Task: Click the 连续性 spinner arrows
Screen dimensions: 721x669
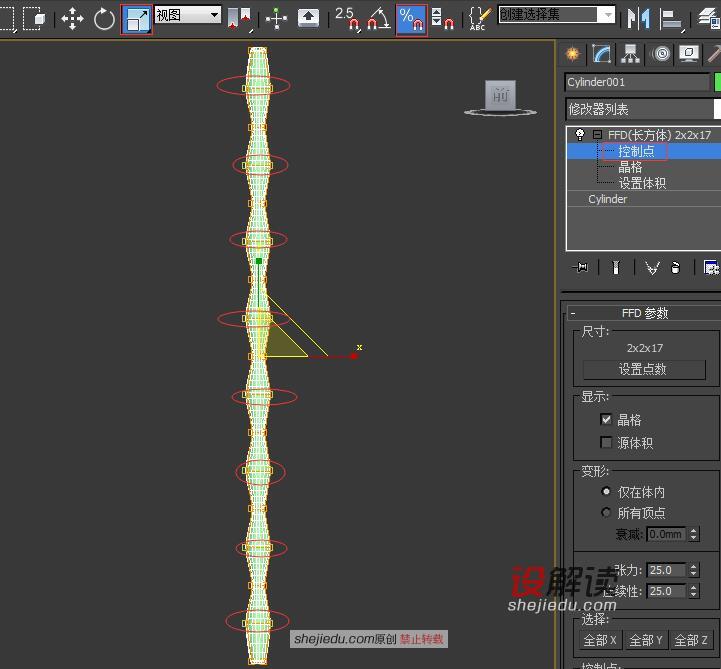Action: point(694,591)
